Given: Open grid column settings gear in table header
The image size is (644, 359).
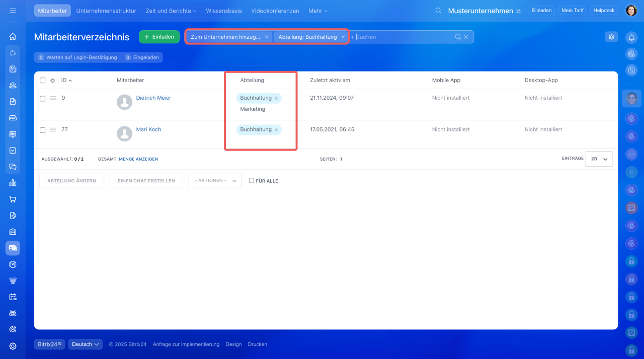Looking at the screenshot, I should [52, 81].
